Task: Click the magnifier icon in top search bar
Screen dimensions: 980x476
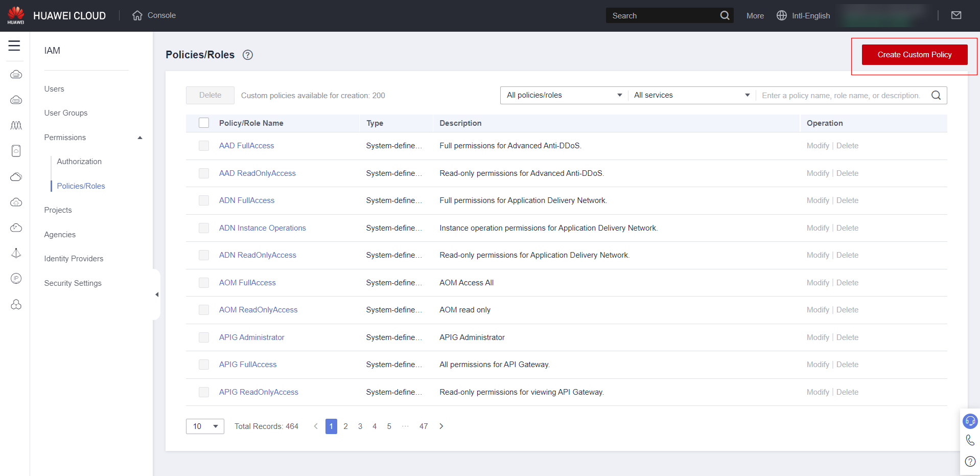Action: click(x=725, y=15)
